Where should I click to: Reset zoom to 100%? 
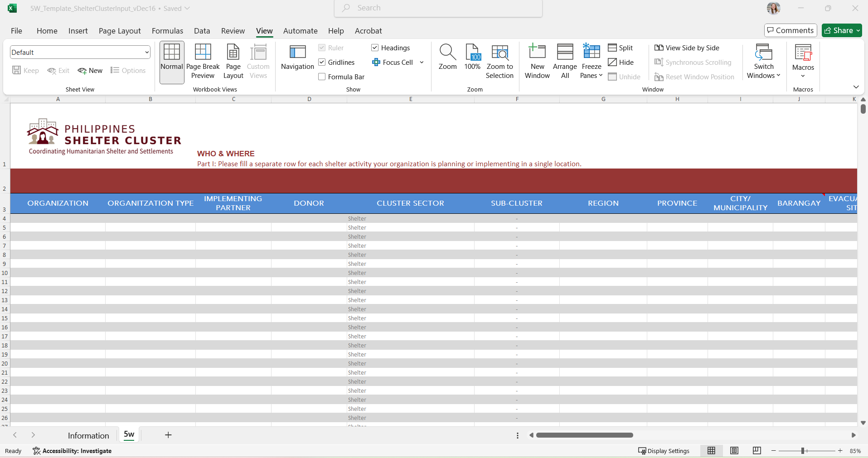coord(472,58)
